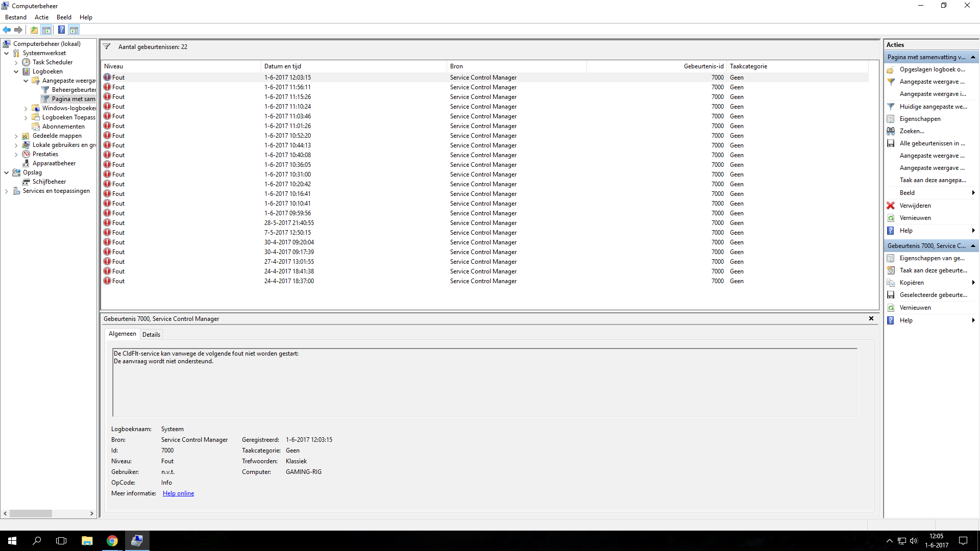Click the Chrome icon in the taskbar
The height and width of the screenshot is (551, 980).
pyautogui.click(x=112, y=541)
